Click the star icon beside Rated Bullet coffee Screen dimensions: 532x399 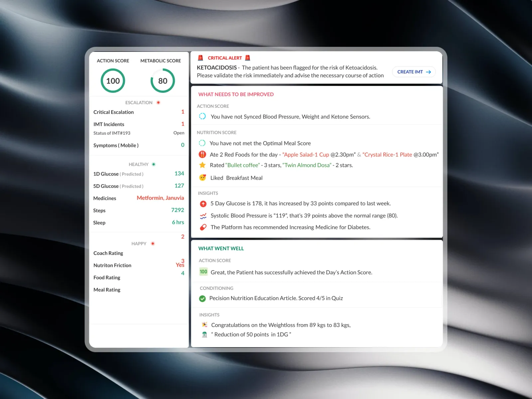(x=202, y=165)
